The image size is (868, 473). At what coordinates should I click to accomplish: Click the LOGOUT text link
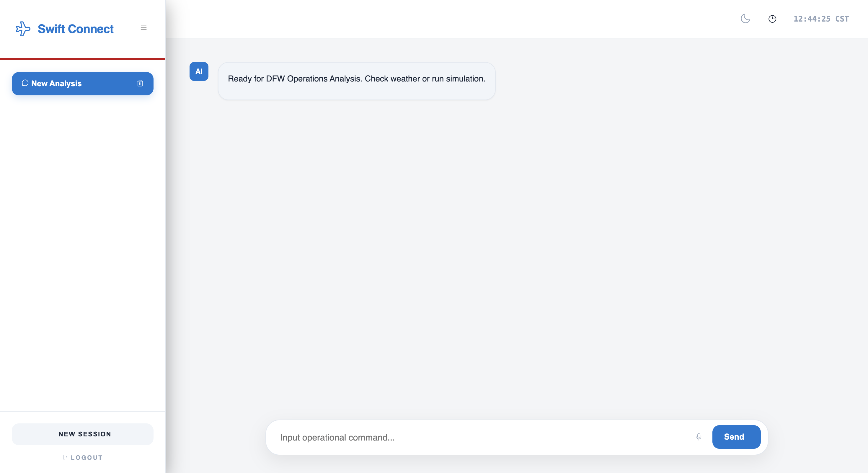87,458
